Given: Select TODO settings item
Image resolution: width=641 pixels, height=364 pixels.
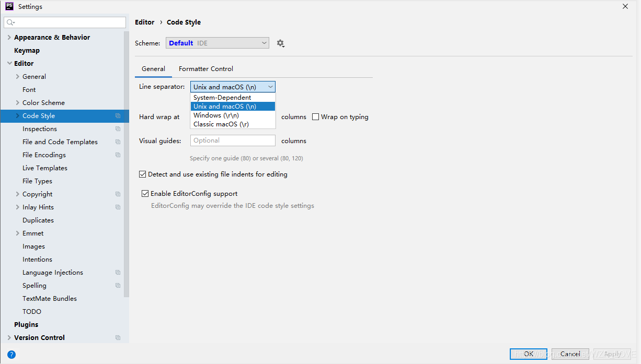Looking at the screenshot, I should 32,312.
